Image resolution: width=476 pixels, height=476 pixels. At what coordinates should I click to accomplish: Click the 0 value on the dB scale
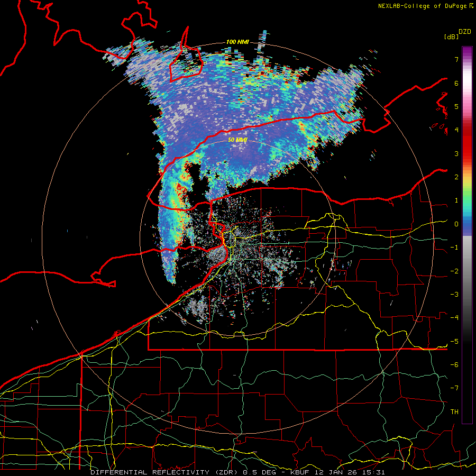pyautogui.click(x=456, y=224)
